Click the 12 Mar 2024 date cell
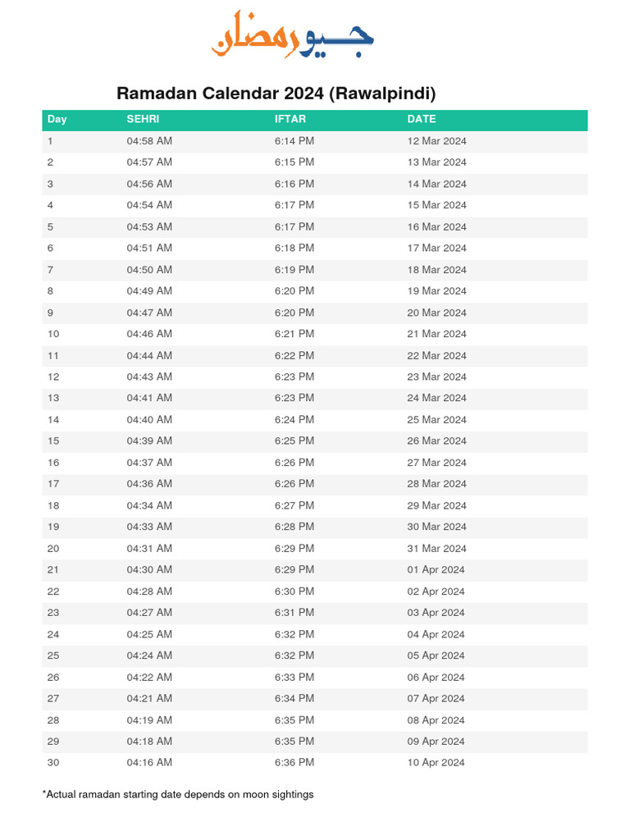Viewport: 630px width, 840px height. [x=436, y=141]
